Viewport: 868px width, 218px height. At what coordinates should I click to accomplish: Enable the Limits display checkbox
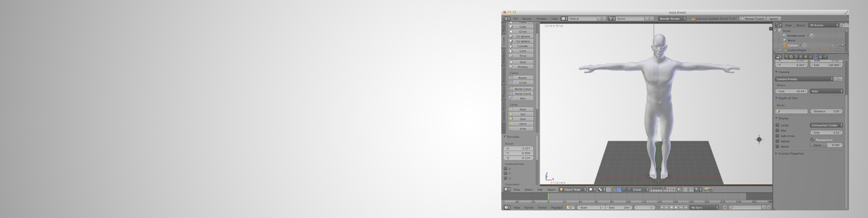tap(777, 126)
